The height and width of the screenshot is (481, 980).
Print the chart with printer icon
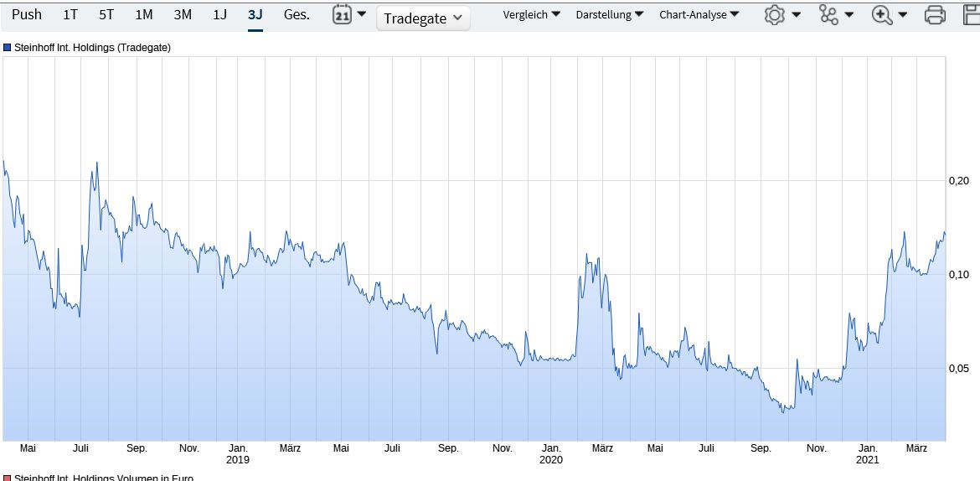click(935, 15)
